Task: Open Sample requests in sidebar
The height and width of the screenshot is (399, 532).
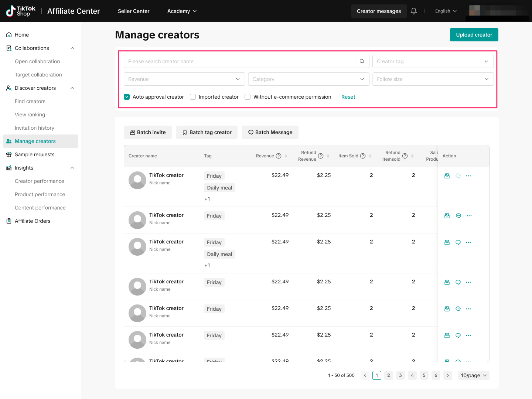Action: pos(35,154)
